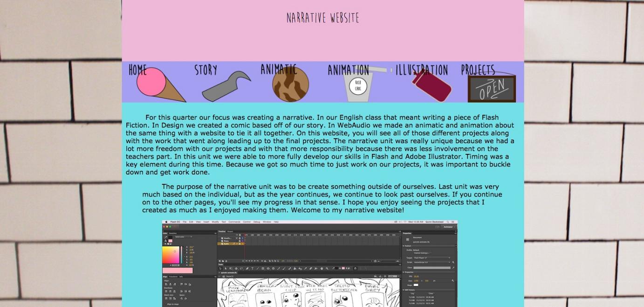The height and width of the screenshot is (307, 644).
Task: Go to STORY via the ice cream scoop
Action: click(222, 83)
